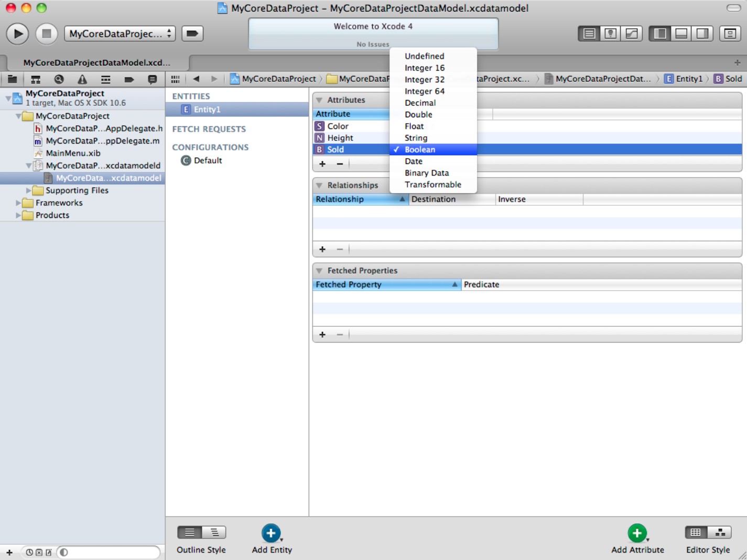Expand the Supporting Files folder

tap(28, 190)
